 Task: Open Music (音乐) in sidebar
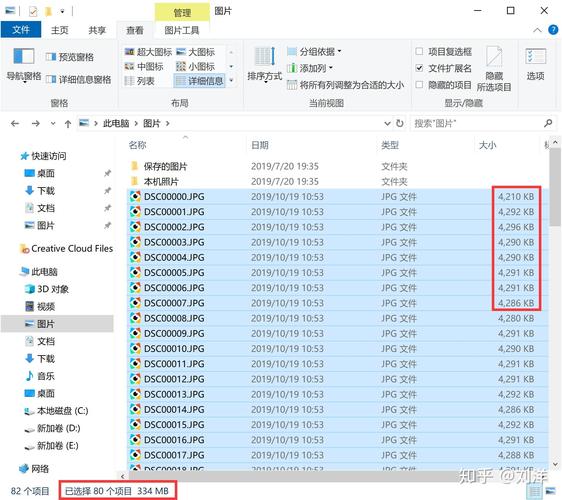point(40,376)
